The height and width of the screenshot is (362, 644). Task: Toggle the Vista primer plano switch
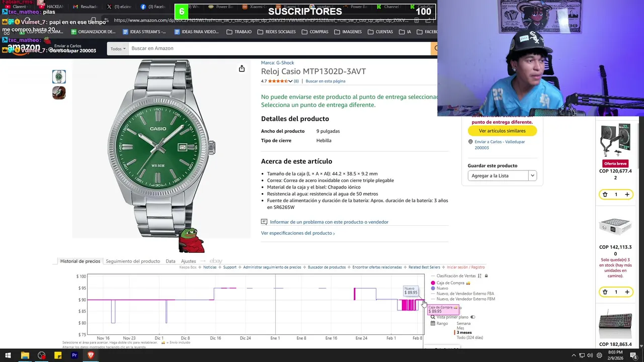pos(472,317)
